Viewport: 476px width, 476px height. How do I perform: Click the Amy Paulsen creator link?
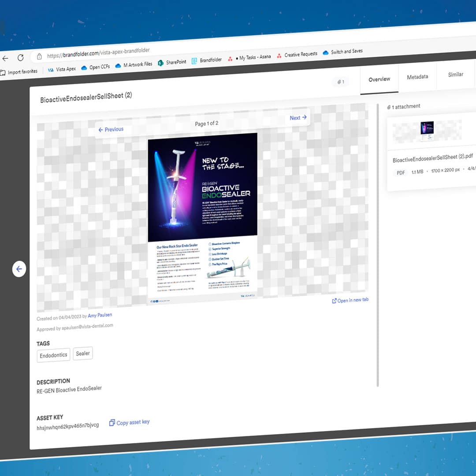[100, 316]
